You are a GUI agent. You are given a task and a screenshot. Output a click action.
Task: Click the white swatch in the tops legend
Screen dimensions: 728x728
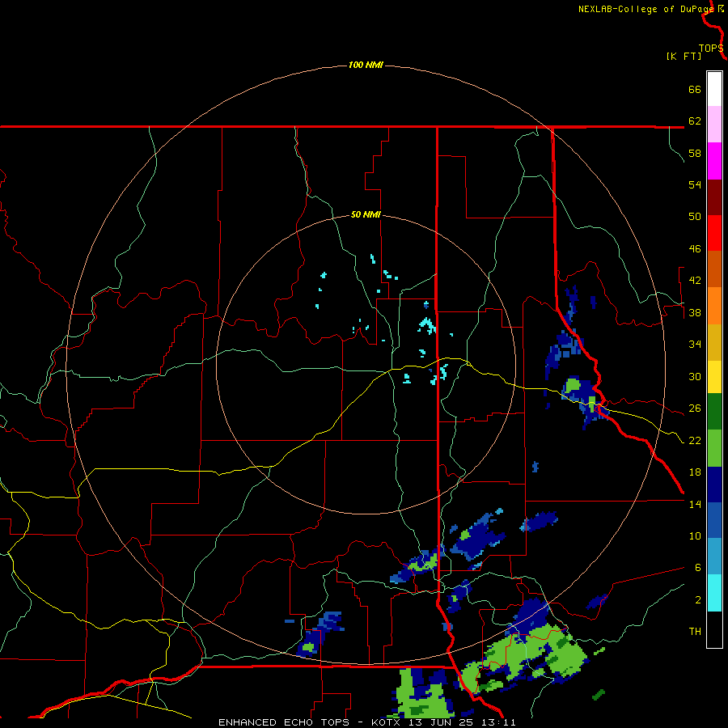pos(714,89)
